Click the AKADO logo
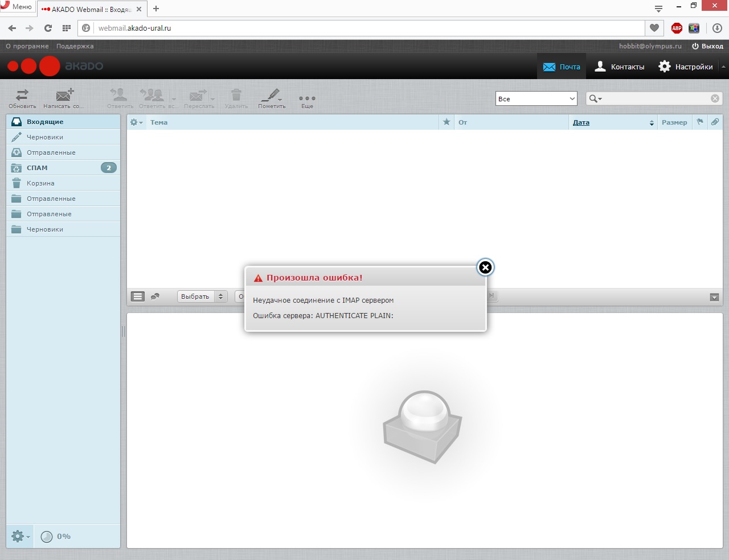Viewport: 729px width, 560px height. [x=55, y=66]
